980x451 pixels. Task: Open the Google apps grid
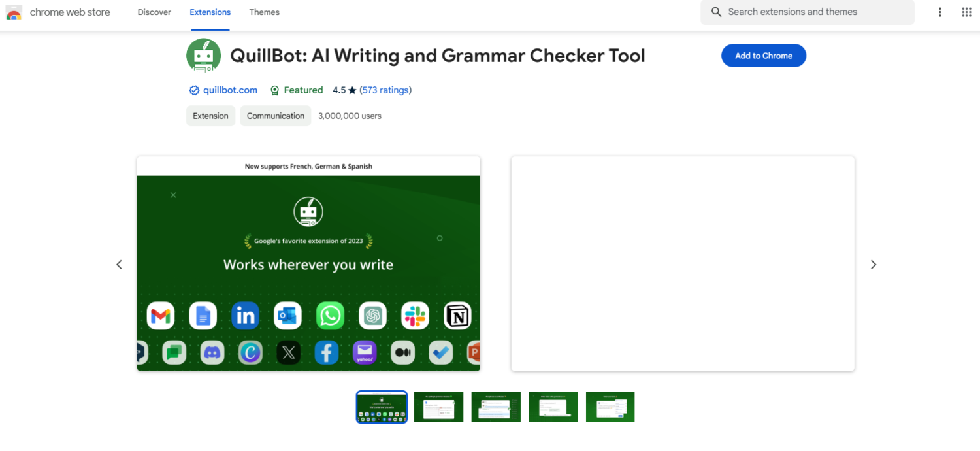966,12
